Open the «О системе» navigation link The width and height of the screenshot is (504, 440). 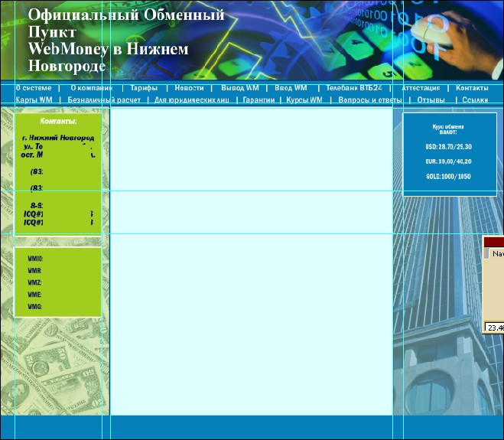click(x=34, y=88)
